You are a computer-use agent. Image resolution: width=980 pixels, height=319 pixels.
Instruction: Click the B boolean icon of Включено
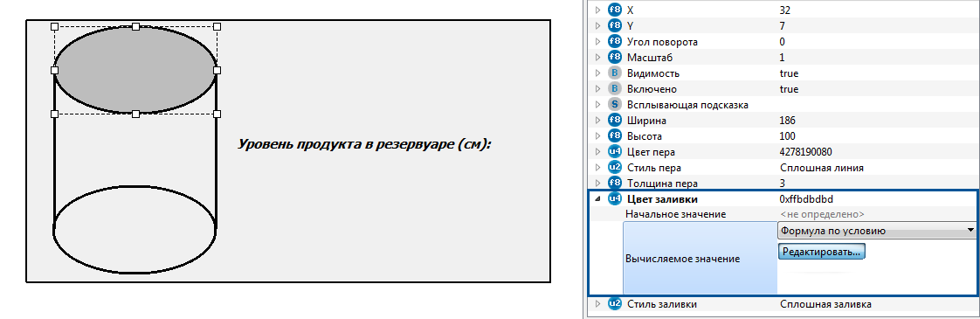click(615, 89)
